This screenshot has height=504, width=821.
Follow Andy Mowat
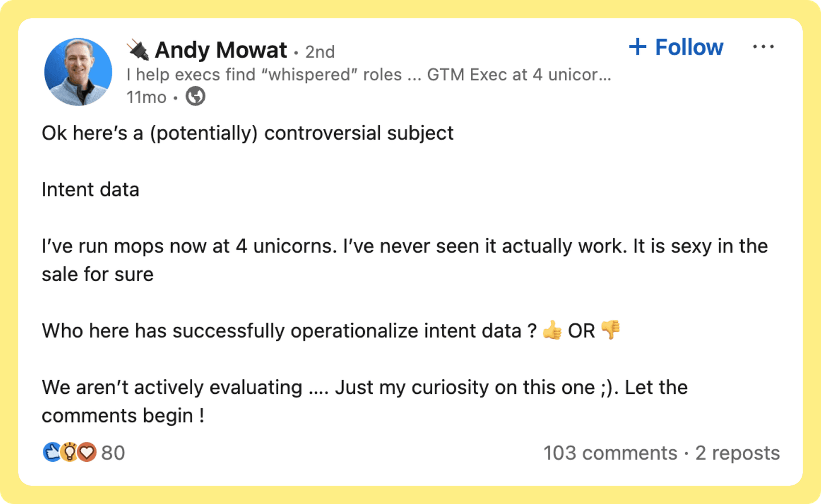[676, 47]
